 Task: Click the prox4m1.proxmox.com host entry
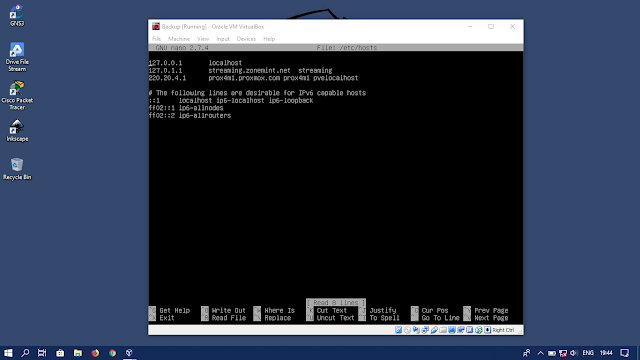click(x=244, y=78)
